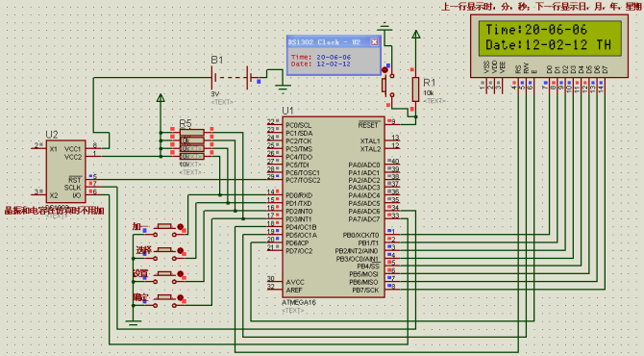
Task: Click the power terminal arrow above R1
Action: pyautogui.click(x=415, y=34)
